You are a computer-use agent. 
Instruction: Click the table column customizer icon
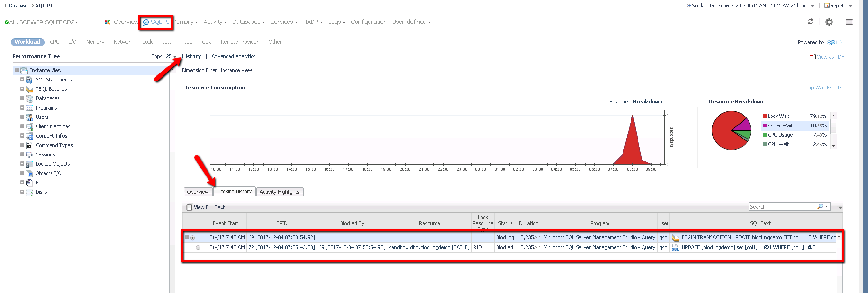[839, 206]
